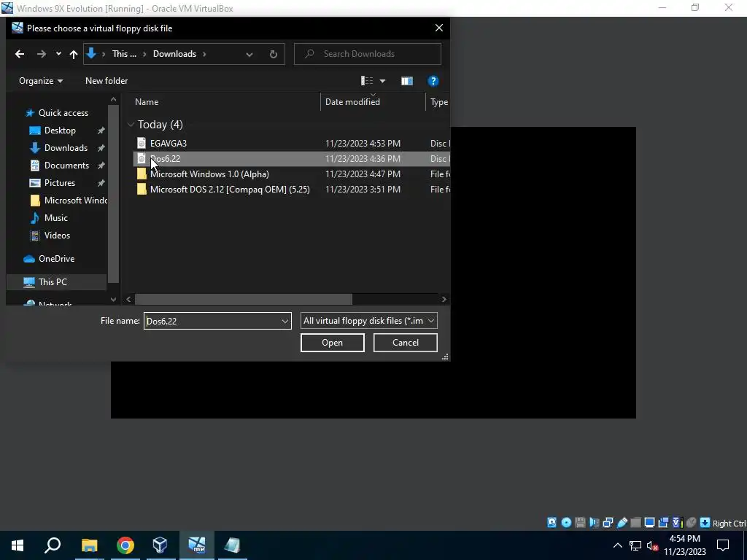Open Videos in navigation pane
This screenshot has width=747, height=560.
tap(57, 236)
